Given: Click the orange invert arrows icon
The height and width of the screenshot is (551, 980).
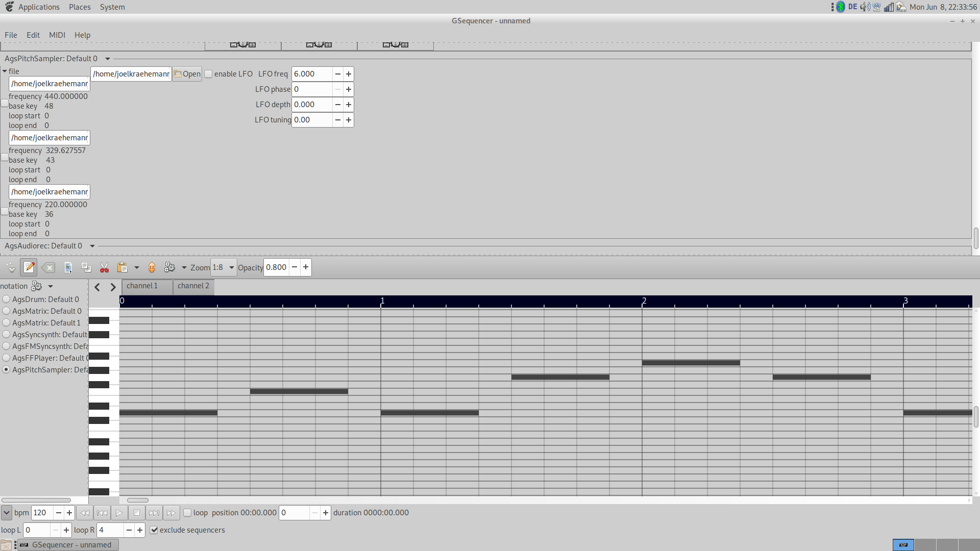Looking at the screenshot, I should (152, 267).
